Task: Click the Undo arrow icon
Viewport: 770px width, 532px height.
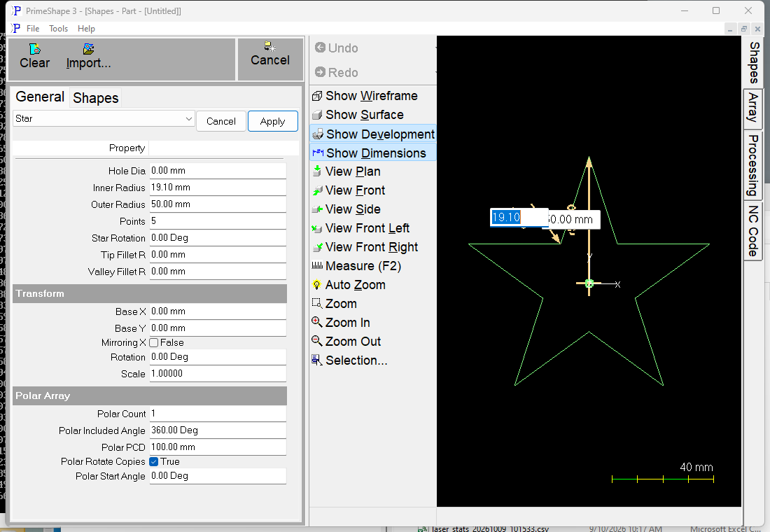Action: click(320, 48)
